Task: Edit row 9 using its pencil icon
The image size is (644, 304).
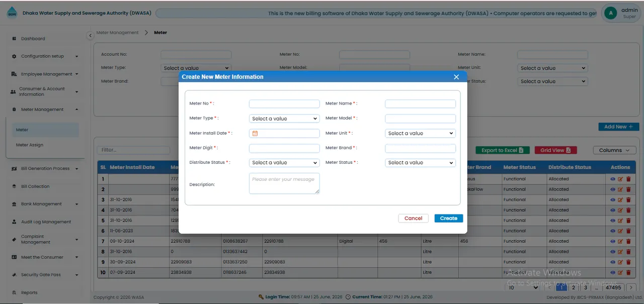Action: [620, 262]
